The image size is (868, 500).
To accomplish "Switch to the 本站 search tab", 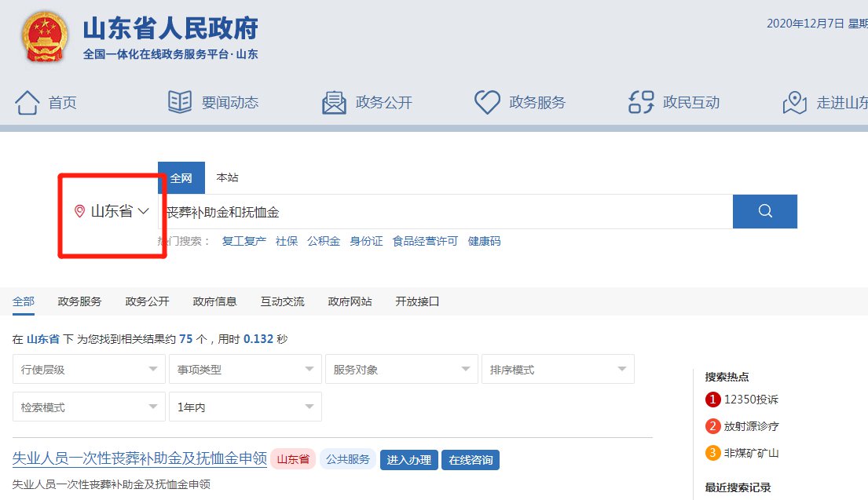I will [227, 177].
